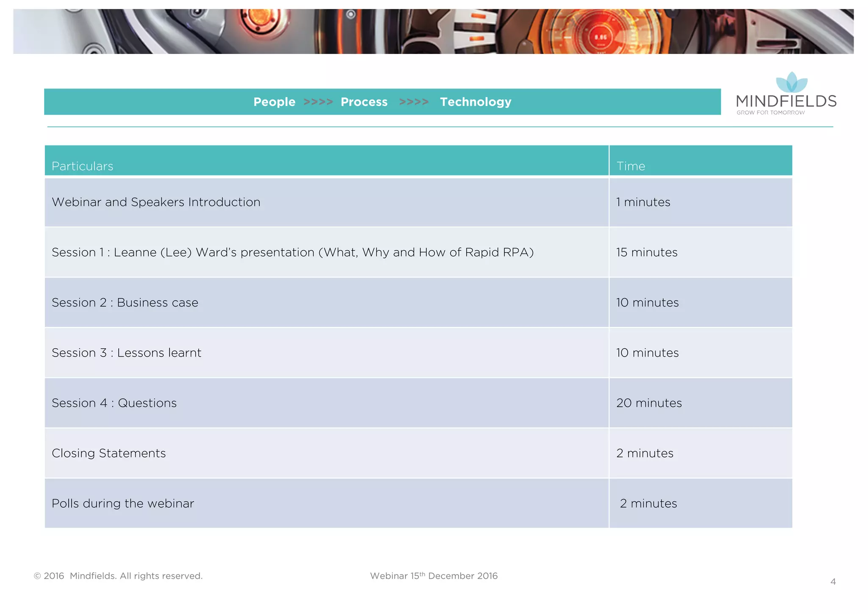
Task: Click the arrows between Process and Technology
Action: [x=414, y=102]
